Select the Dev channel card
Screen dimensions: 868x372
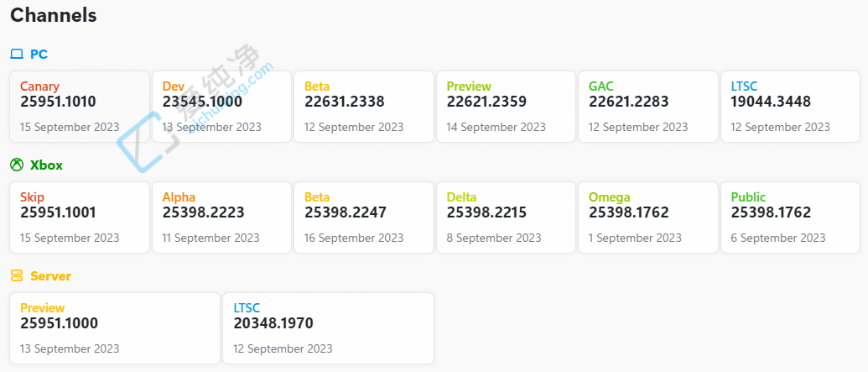click(x=221, y=107)
